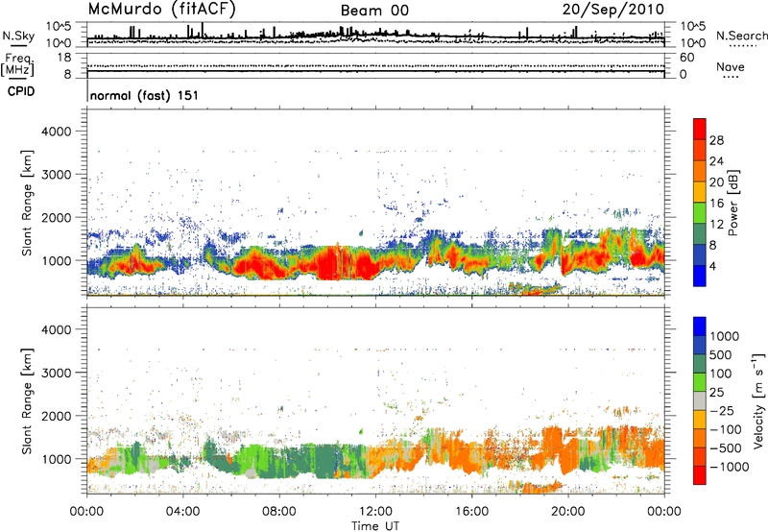Click the '4000' tick on power panel
This screenshot has width=768, height=532.
pos(56,132)
